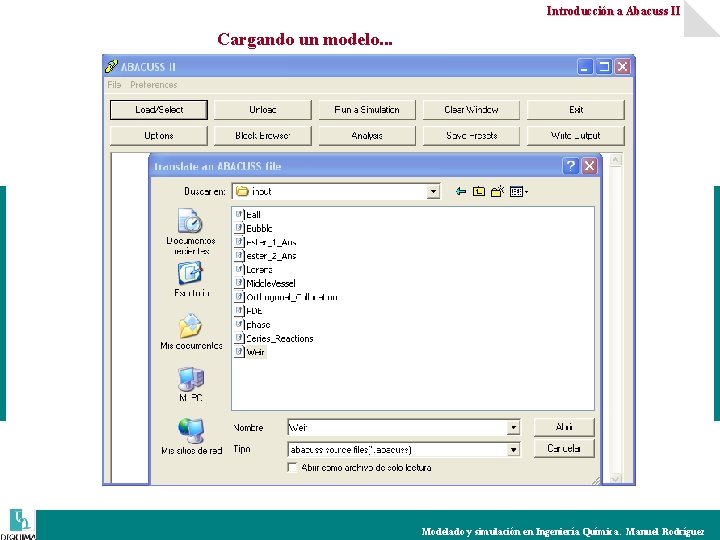The width and height of the screenshot is (720, 540).
Task: Go back to last folder visited
Action: 461,191
